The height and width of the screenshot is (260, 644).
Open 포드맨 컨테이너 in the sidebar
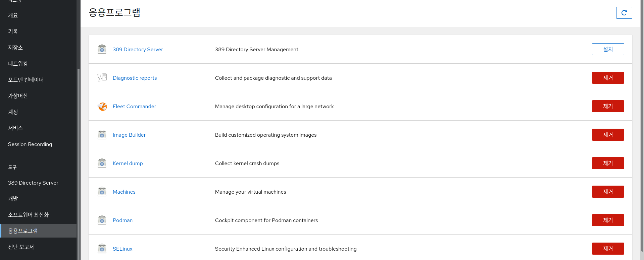click(38, 80)
